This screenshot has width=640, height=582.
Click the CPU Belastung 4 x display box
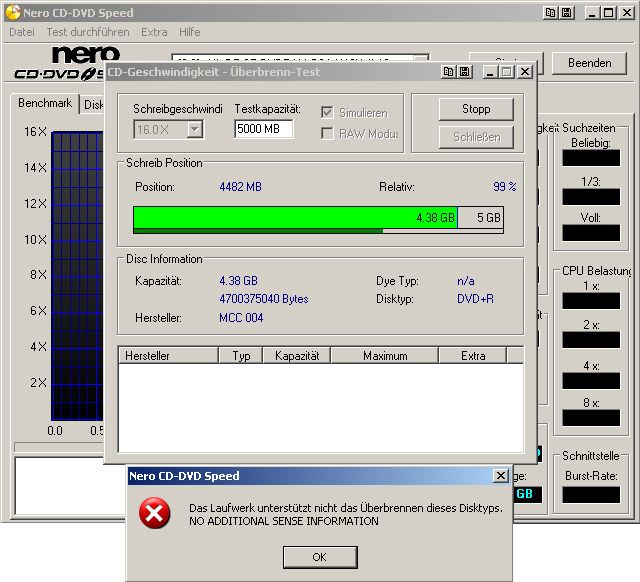591,381
